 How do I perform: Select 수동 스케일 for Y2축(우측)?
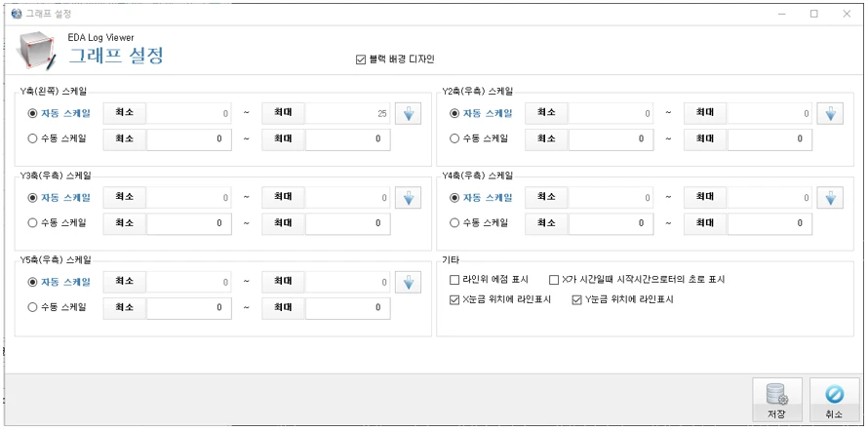click(x=480, y=138)
